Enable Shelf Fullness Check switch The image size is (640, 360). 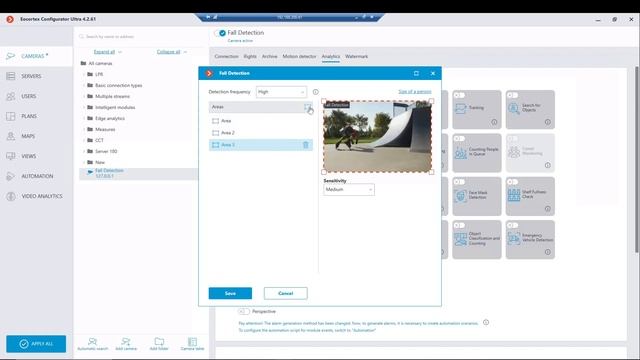coord(512,182)
